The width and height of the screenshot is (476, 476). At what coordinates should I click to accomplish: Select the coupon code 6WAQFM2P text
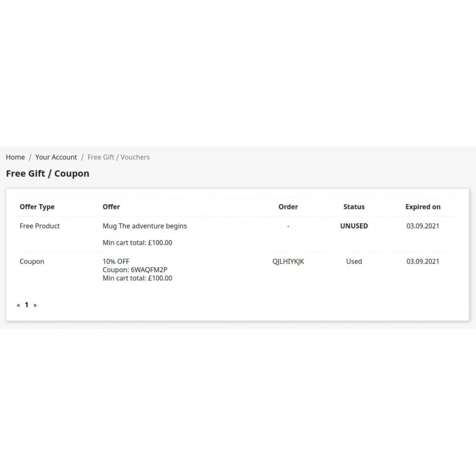click(x=149, y=270)
